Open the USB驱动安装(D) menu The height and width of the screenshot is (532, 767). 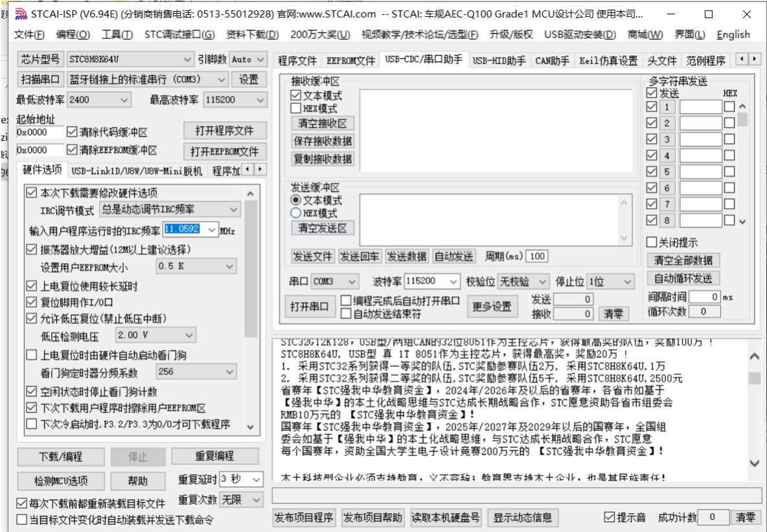[580, 35]
